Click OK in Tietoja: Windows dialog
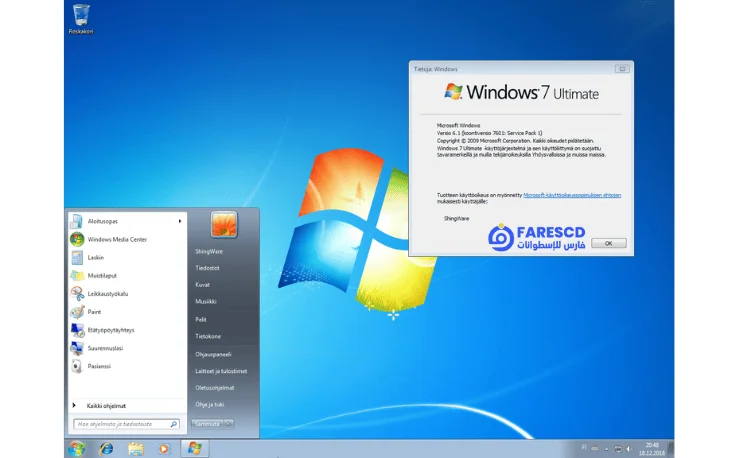Image resolution: width=738 pixels, height=458 pixels. pos(609,243)
